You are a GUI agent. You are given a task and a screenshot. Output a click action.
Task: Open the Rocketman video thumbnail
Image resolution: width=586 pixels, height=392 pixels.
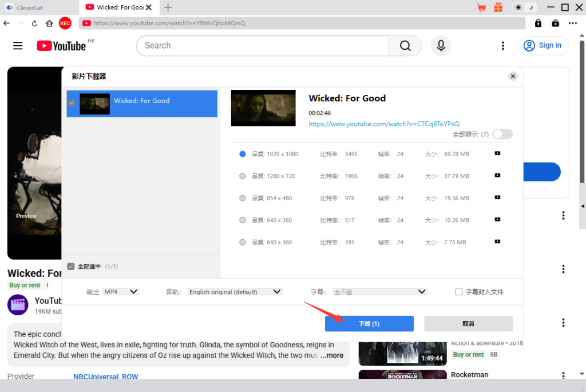click(402, 374)
